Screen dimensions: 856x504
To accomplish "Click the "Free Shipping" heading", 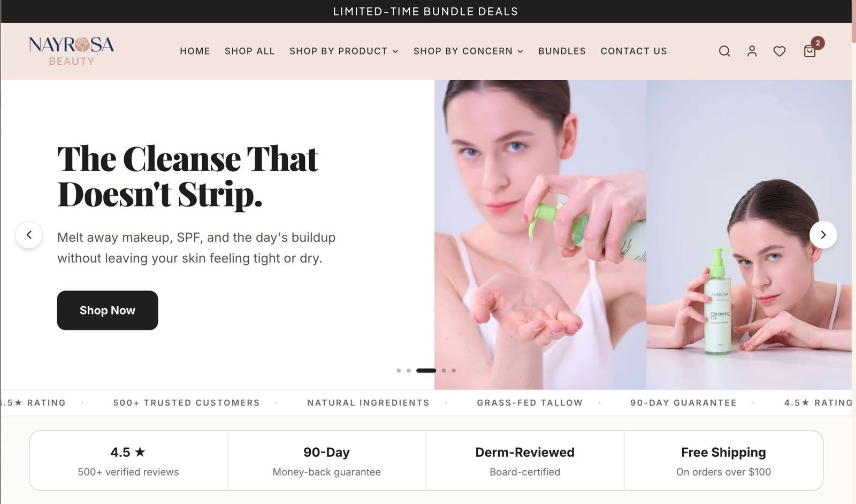I will click(x=723, y=452).
